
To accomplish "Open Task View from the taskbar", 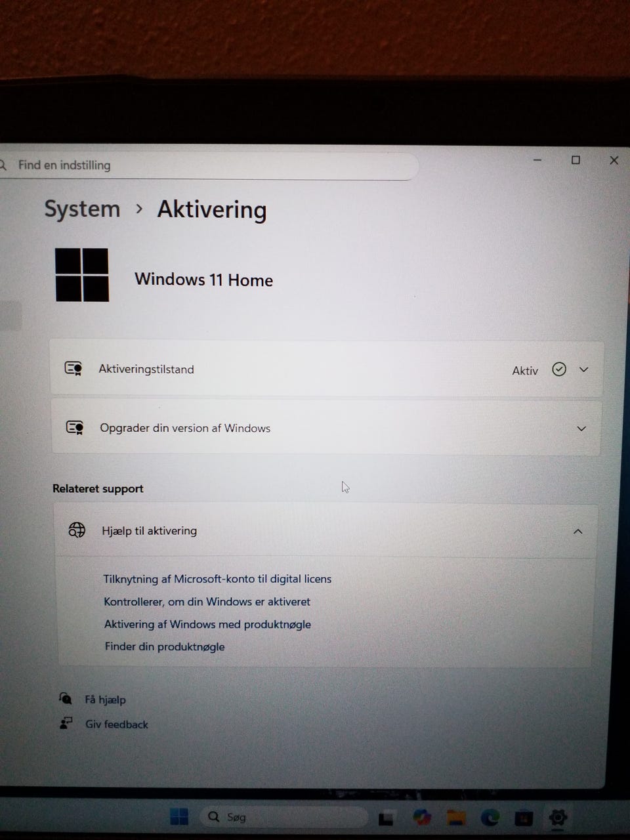I will click(386, 818).
